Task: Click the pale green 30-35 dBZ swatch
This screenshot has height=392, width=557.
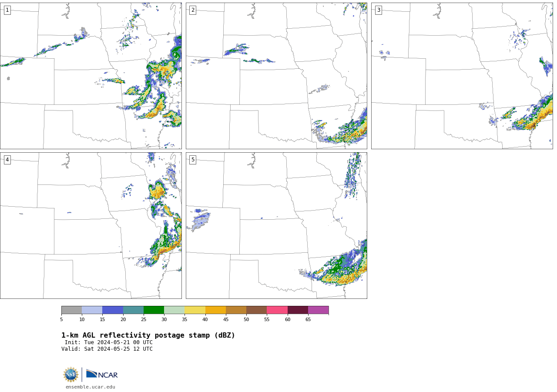Action: pos(174,310)
